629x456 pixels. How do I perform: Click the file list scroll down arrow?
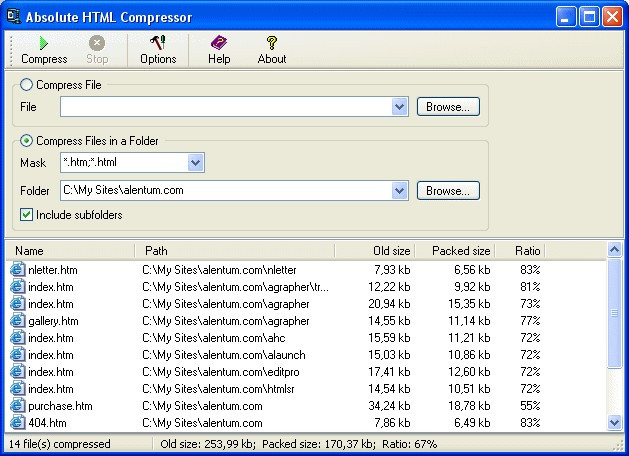click(615, 424)
